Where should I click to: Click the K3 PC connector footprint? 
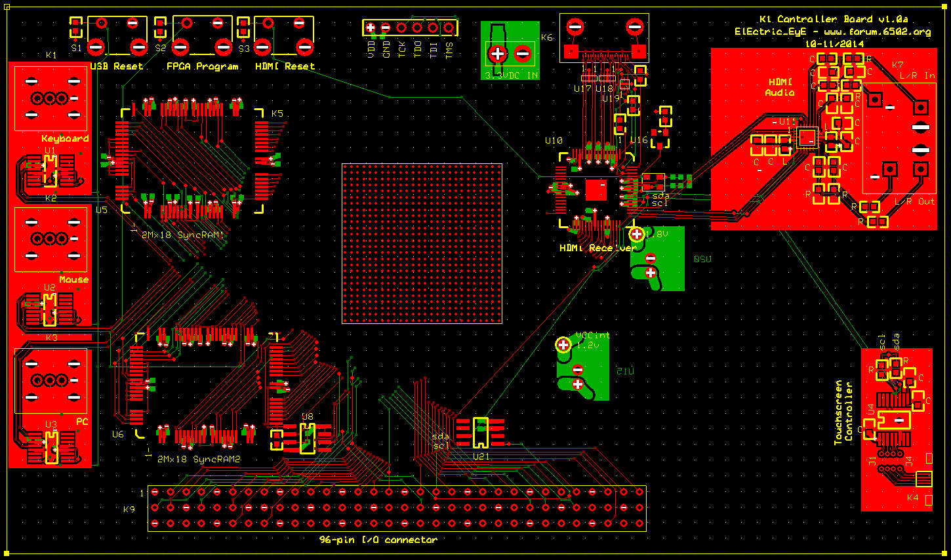[51, 380]
